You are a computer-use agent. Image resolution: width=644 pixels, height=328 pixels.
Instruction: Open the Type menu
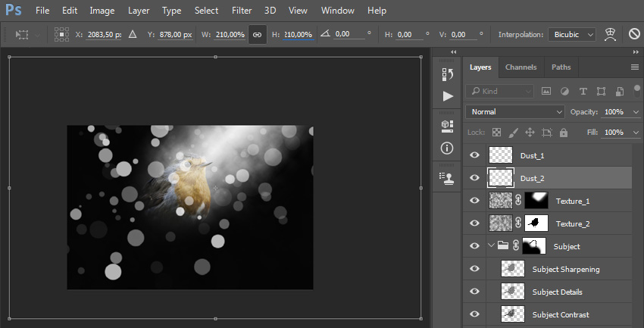[172, 11]
